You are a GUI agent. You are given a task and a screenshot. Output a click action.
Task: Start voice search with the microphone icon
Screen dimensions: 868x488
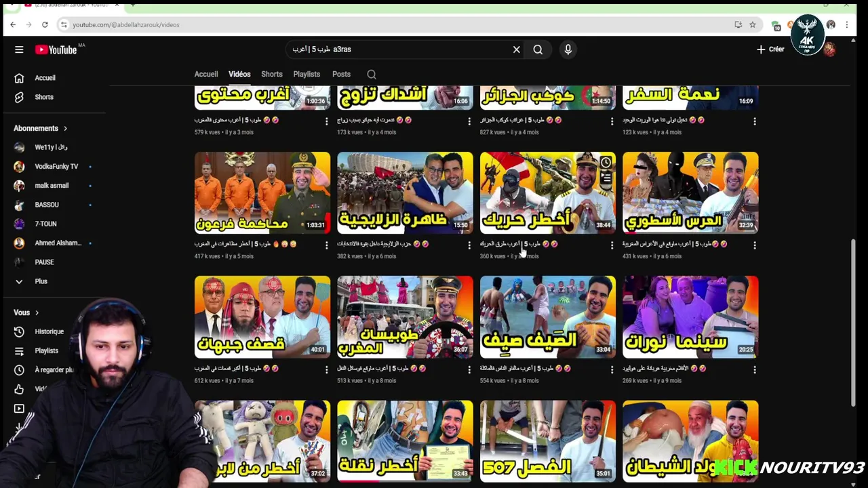tap(568, 49)
